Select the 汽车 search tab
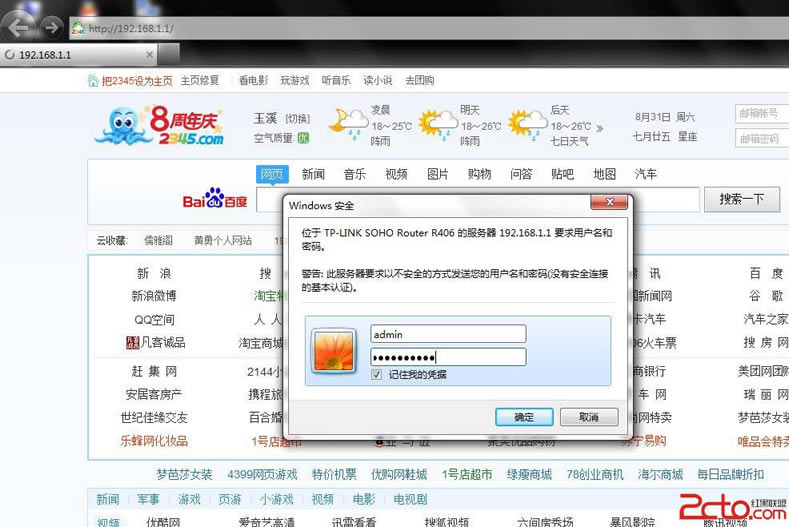 pos(646,174)
